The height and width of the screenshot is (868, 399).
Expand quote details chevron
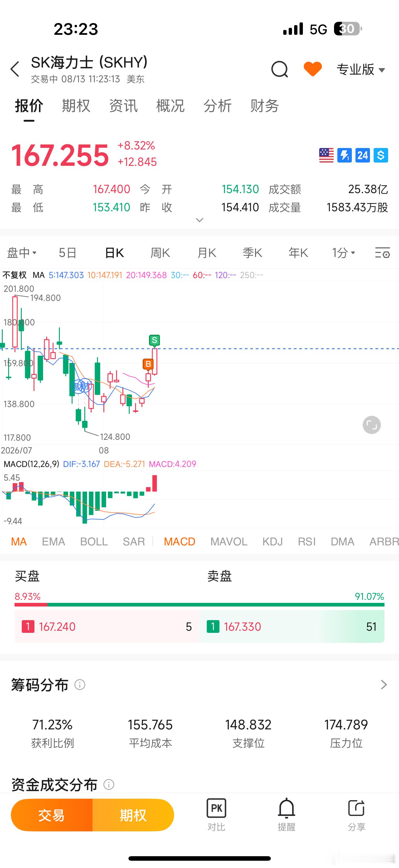click(199, 220)
